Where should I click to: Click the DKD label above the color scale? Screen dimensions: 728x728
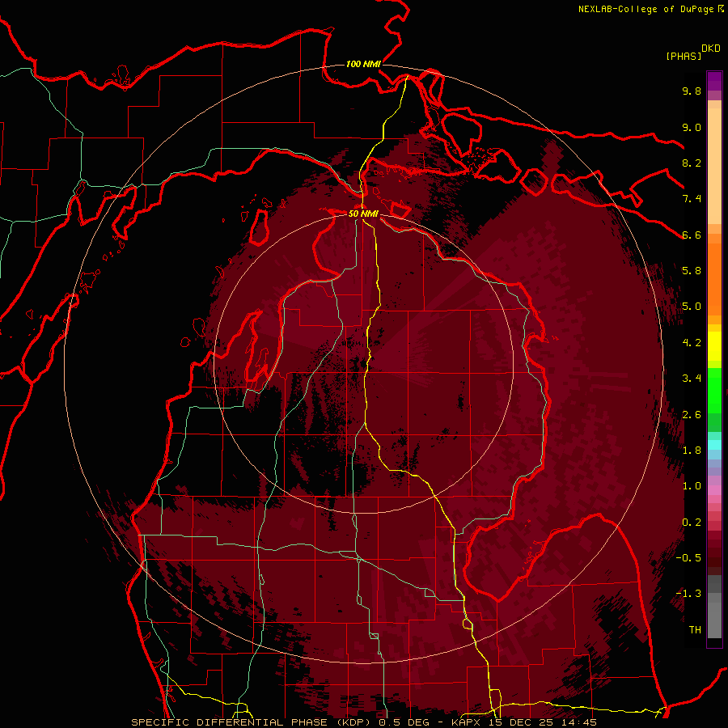[711, 49]
